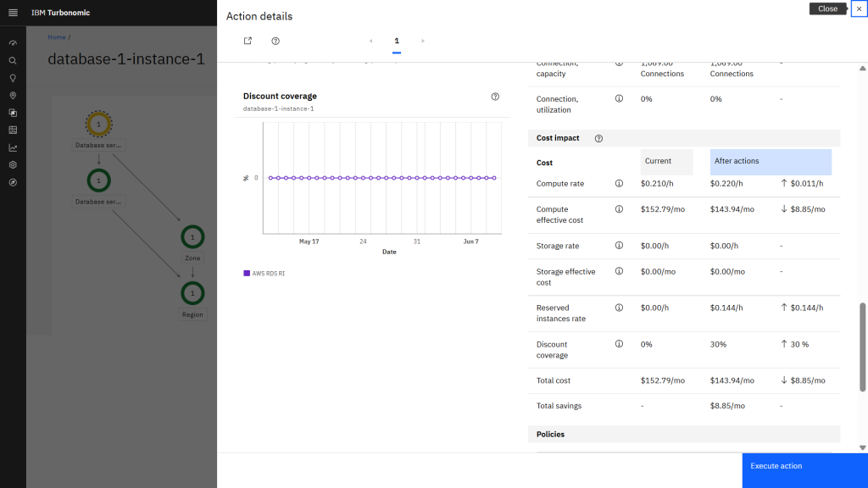
Task: Click the green Database server node circle
Action: tap(98, 180)
